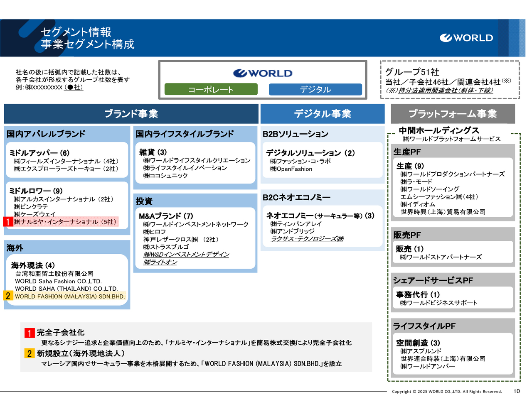Click the underlined W&Dインベストメントデザイン link
The height and width of the screenshot is (397, 532).
tap(186, 255)
